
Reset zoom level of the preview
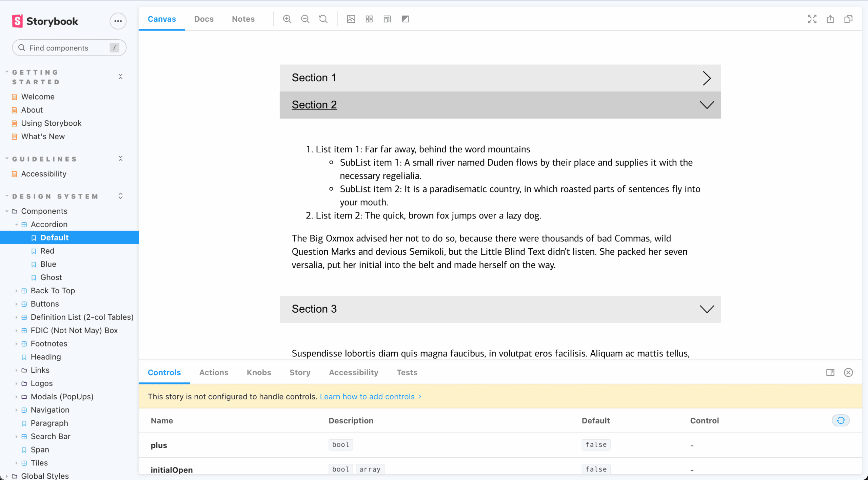pyautogui.click(x=323, y=19)
